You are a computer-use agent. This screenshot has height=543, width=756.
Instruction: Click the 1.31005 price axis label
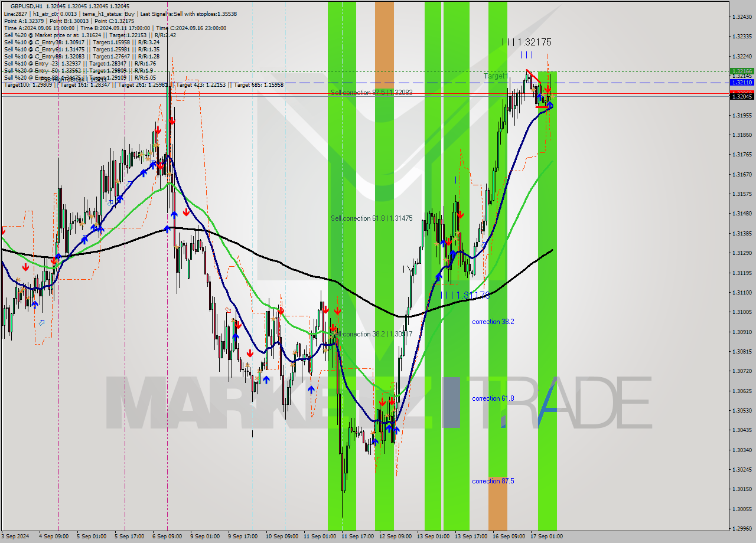tap(742, 312)
